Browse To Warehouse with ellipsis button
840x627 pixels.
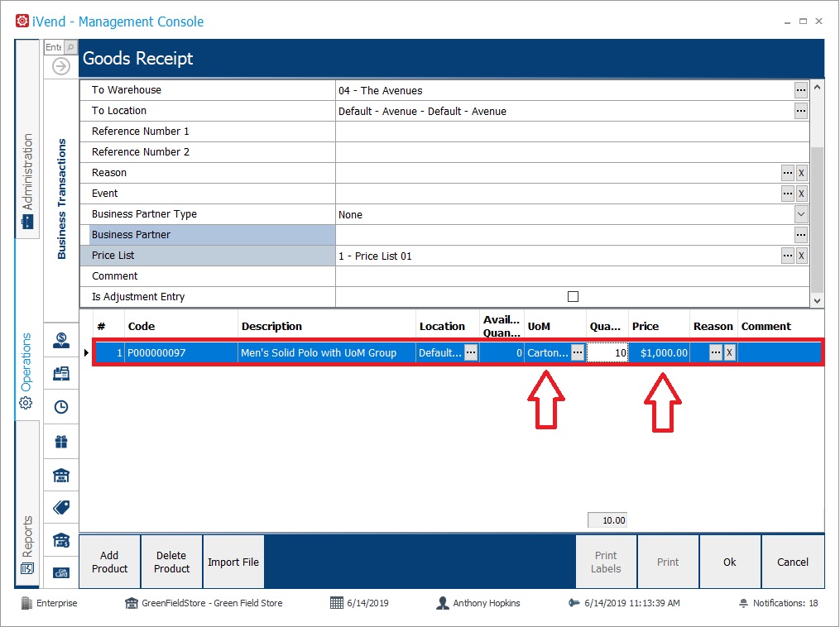[x=801, y=90]
